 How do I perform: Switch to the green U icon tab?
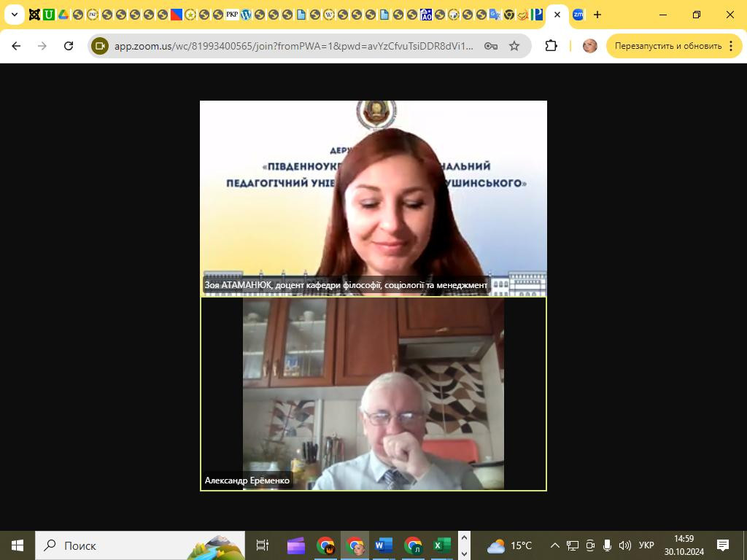(x=49, y=15)
